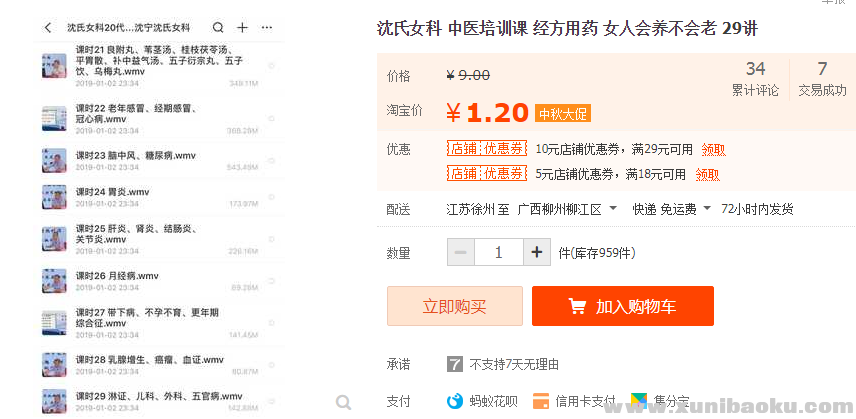Click the plus icon in file list header
Screen dimensions: 856x419
pyautogui.click(x=242, y=27)
